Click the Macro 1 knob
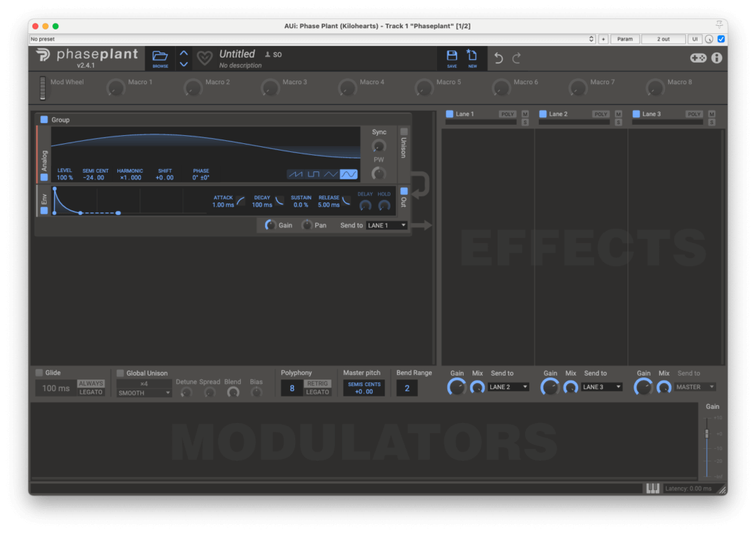The image size is (756, 533). pos(116,88)
